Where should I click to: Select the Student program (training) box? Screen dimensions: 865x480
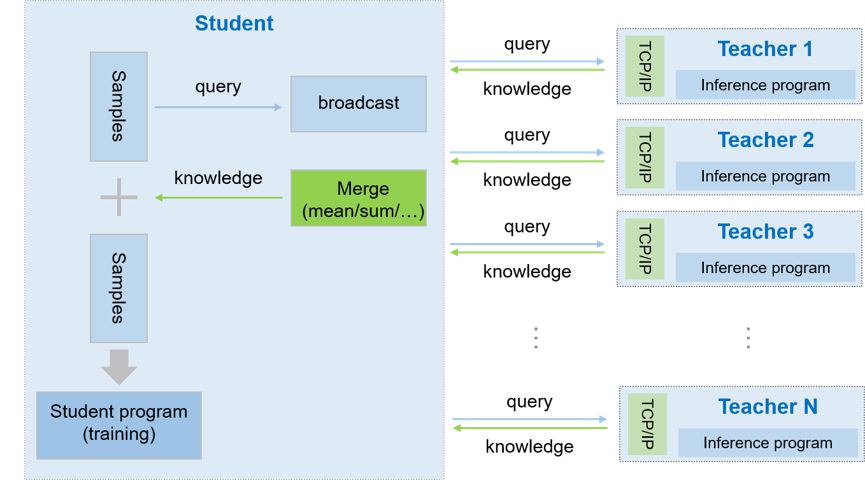tap(119, 424)
